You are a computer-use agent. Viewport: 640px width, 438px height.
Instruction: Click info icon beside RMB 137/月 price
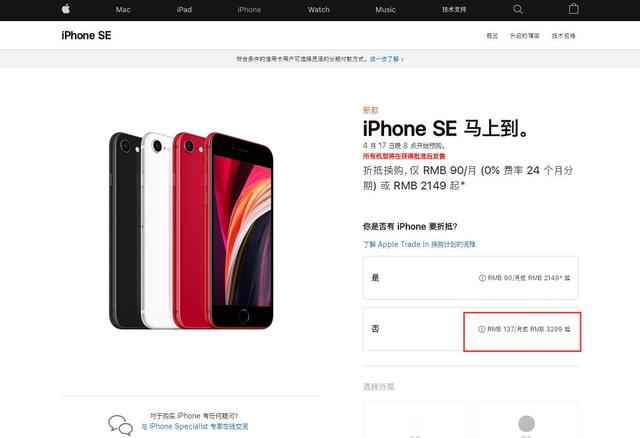pos(482,329)
